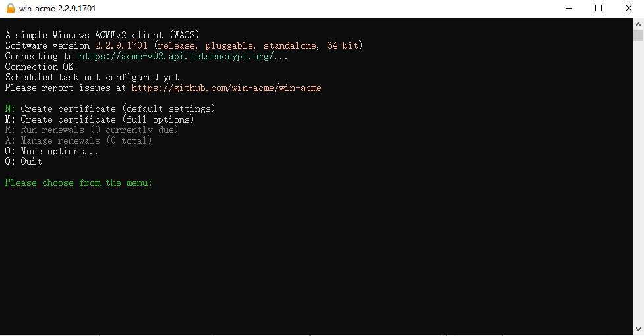Minimize the win-acme console window
Image resolution: width=644 pixels, height=336 pixels.
click(x=568, y=8)
